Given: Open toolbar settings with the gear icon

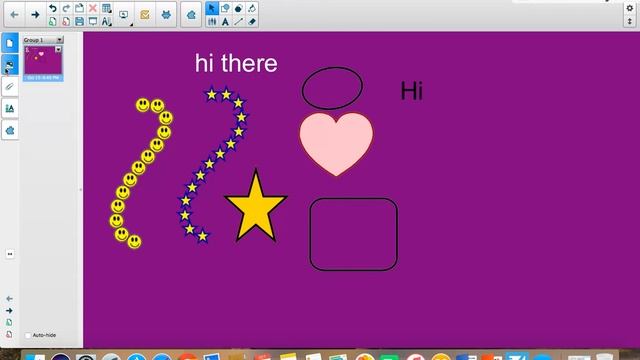Looking at the screenshot, I should (x=630, y=8).
